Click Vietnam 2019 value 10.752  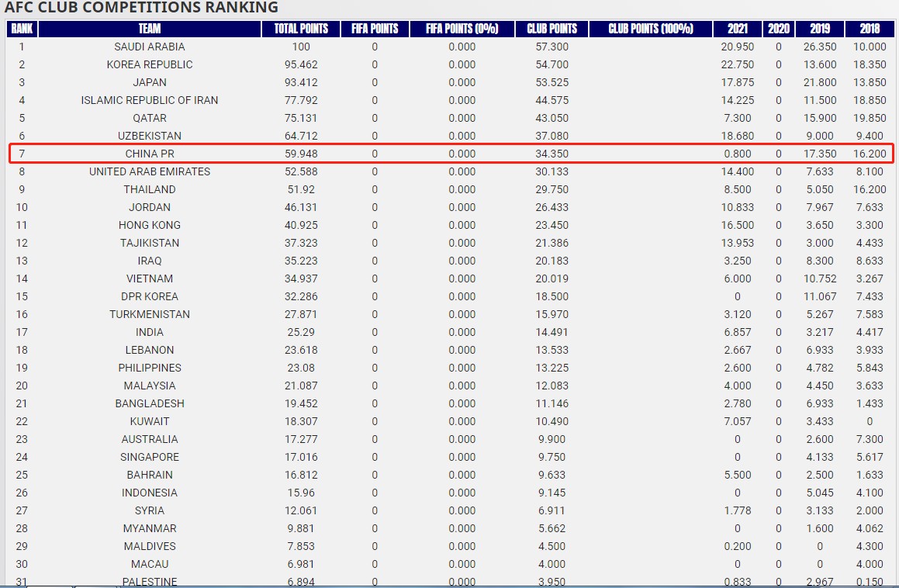click(x=820, y=278)
